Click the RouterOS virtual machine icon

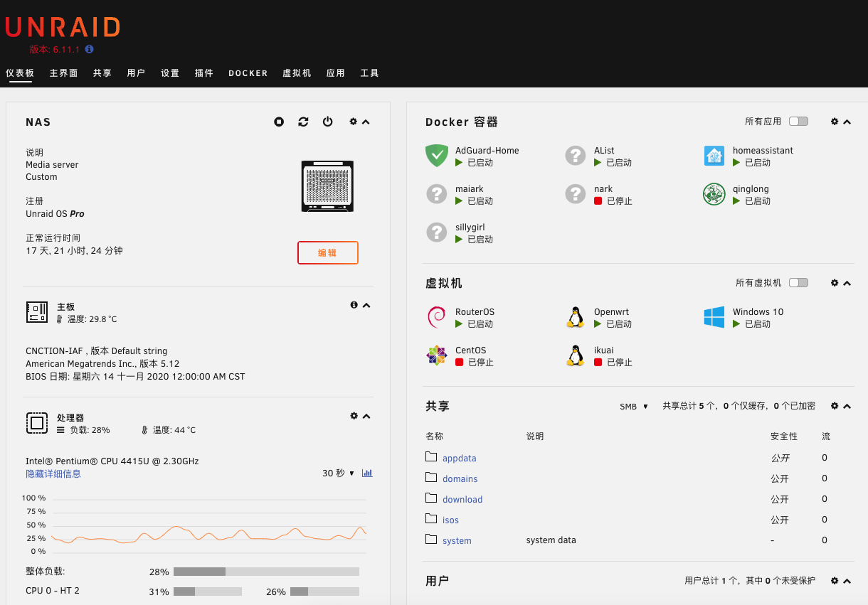436,317
